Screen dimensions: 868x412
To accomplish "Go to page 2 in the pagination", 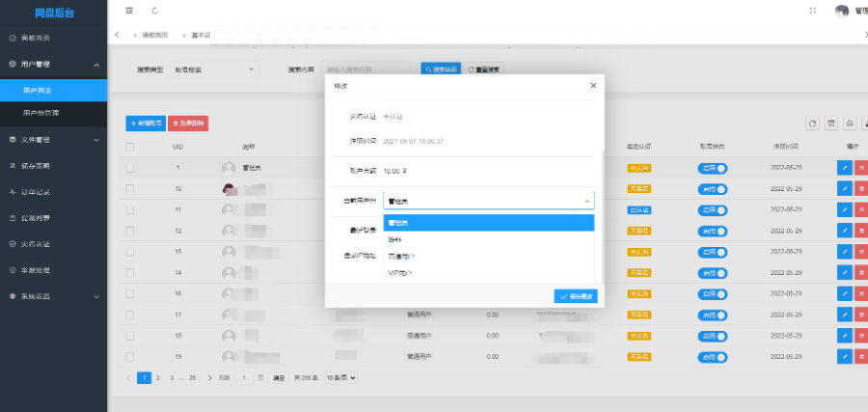I will click(x=157, y=378).
